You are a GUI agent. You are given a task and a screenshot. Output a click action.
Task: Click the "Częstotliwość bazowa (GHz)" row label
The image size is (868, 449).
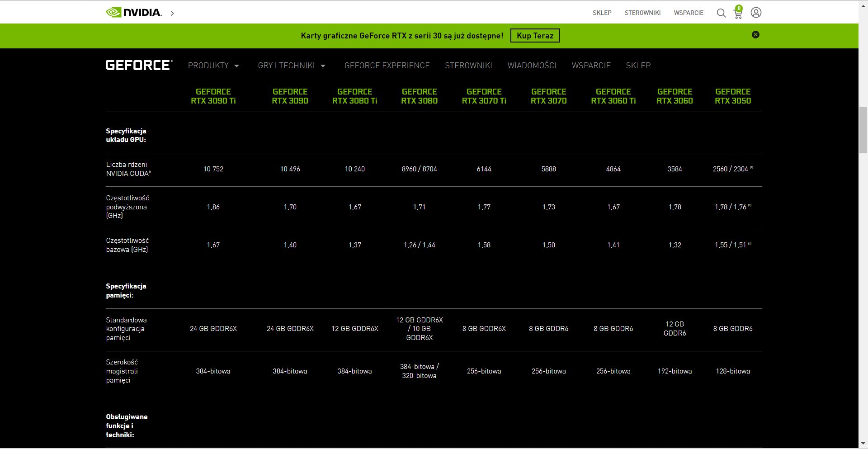(127, 245)
